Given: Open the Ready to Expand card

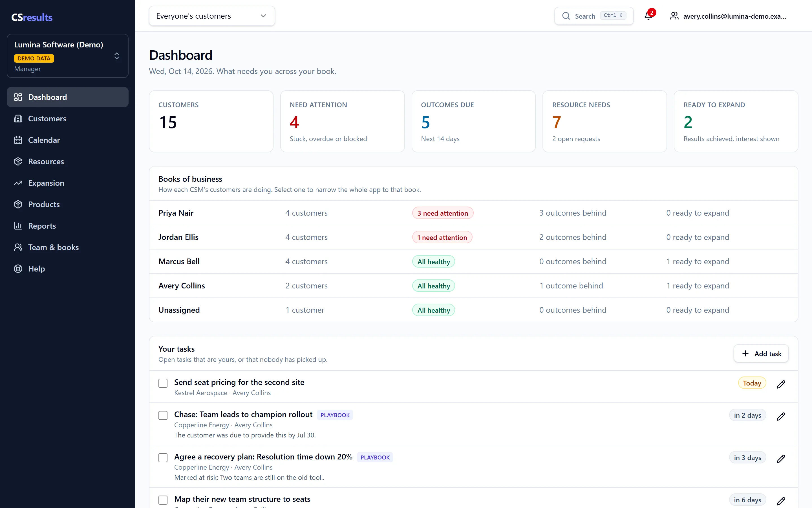Looking at the screenshot, I should (736, 121).
